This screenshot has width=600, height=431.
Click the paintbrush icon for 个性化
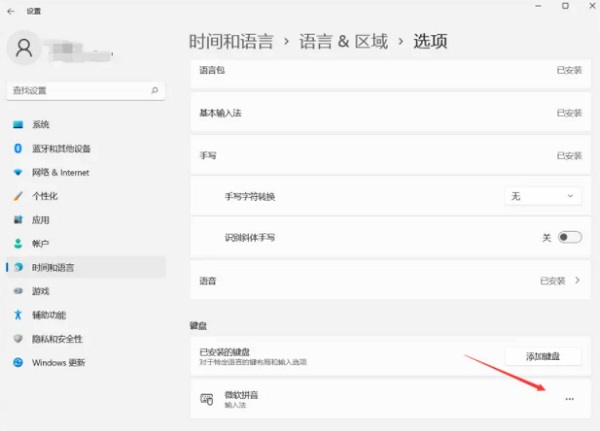point(18,196)
